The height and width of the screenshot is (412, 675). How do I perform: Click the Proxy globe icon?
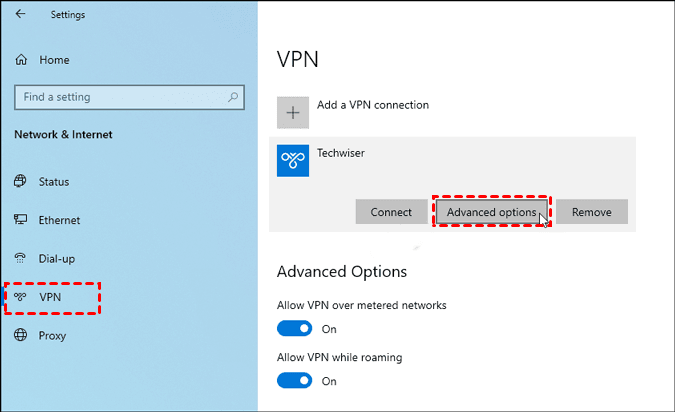click(21, 336)
